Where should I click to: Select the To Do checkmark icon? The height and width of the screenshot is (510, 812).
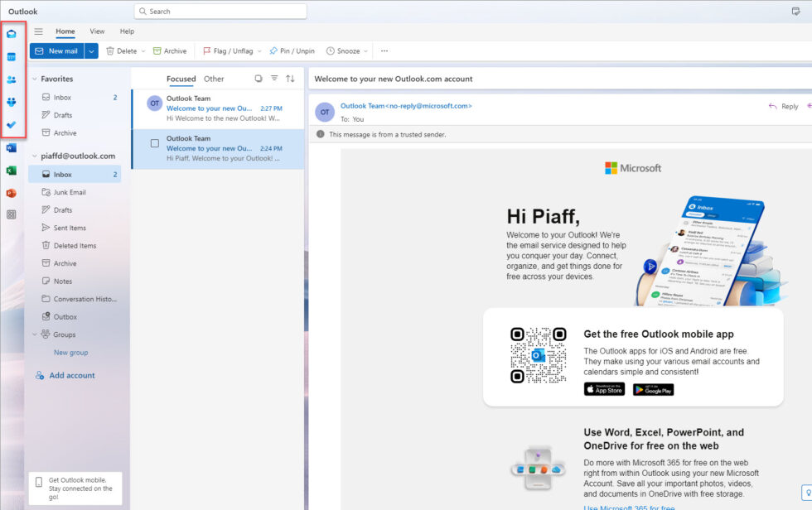[x=11, y=124]
